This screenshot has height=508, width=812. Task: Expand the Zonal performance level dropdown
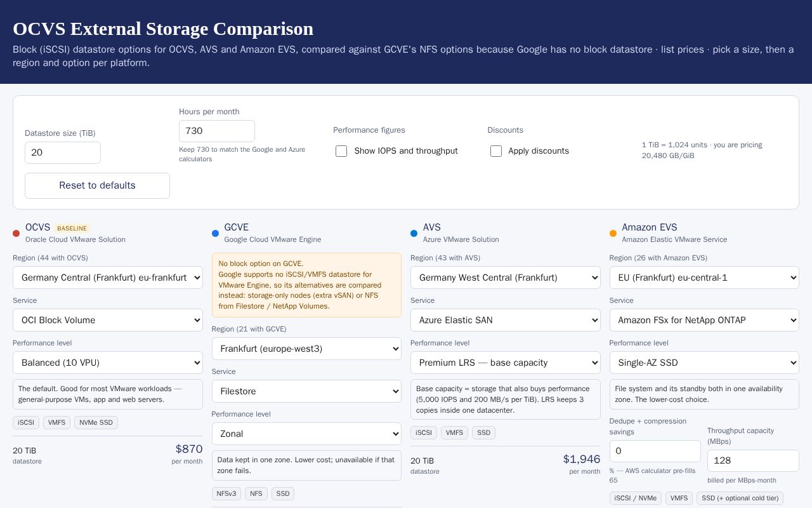click(306, 434)
